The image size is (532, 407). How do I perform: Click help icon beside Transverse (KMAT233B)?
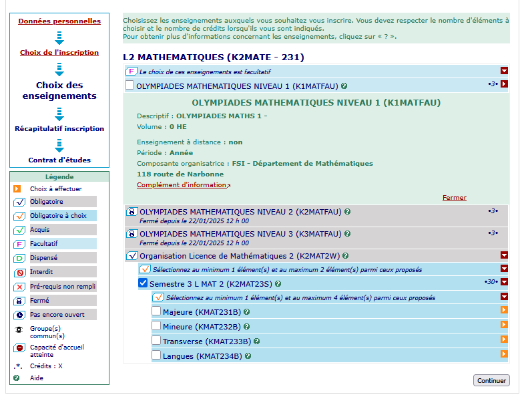(256, 342)
